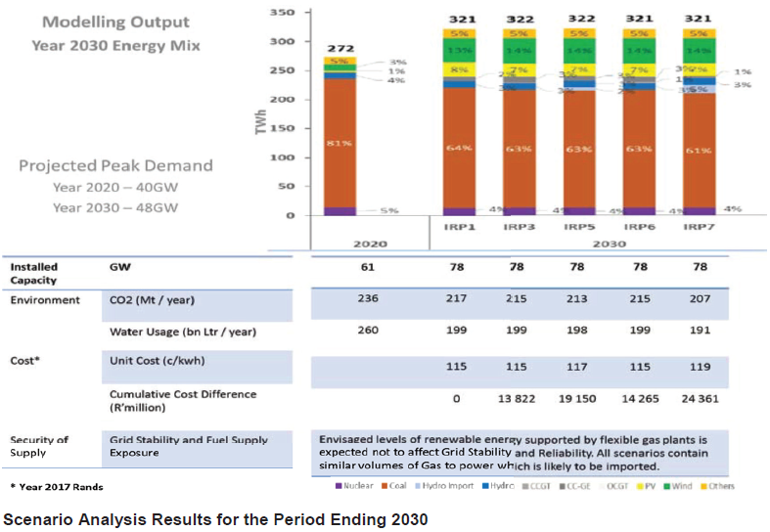This screenshot has height=532, width=770.
Task: Click the 'Scenario Analysis Results' caption
Action: 215,519
